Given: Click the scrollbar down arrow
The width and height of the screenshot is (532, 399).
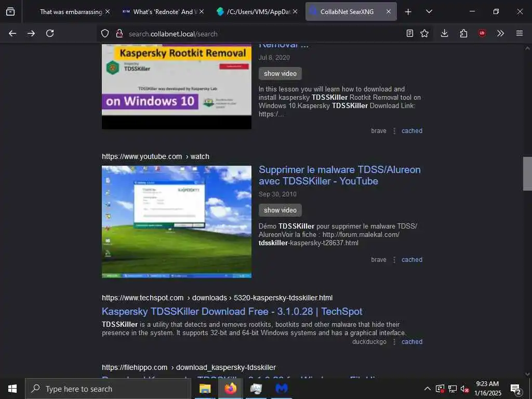Looking at the screenshot, I should [527, 374].
